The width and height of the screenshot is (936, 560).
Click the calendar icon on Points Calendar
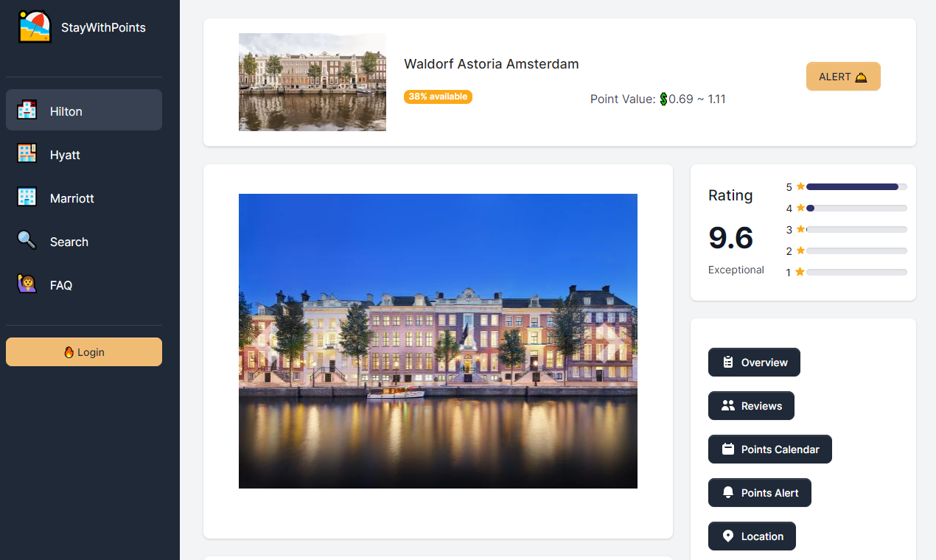tap(728, 449)
